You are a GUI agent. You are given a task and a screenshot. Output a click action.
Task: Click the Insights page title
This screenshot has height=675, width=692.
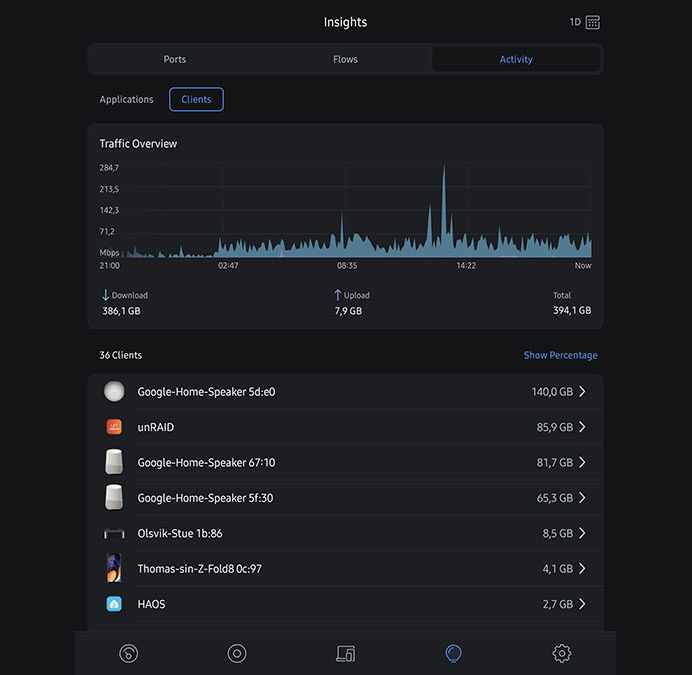point(346,22)
